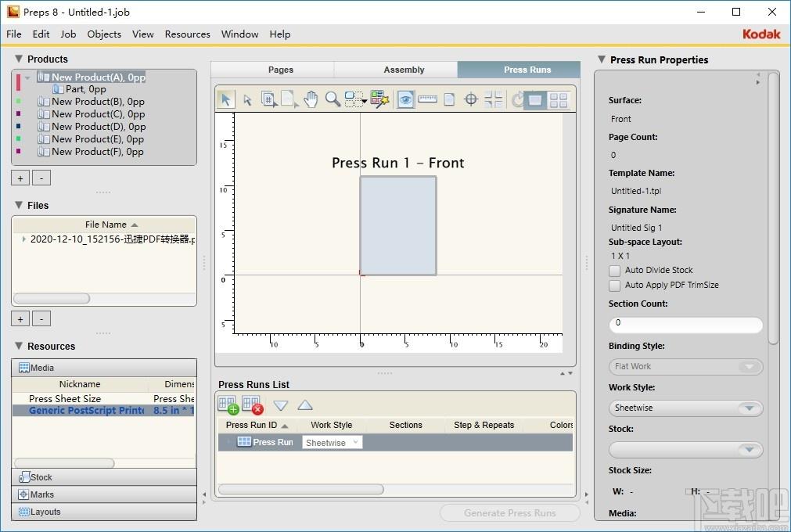Open the Stock dropdown
Image resolution: width=791 pixels, height=532 pixels.
click(685, 449)
